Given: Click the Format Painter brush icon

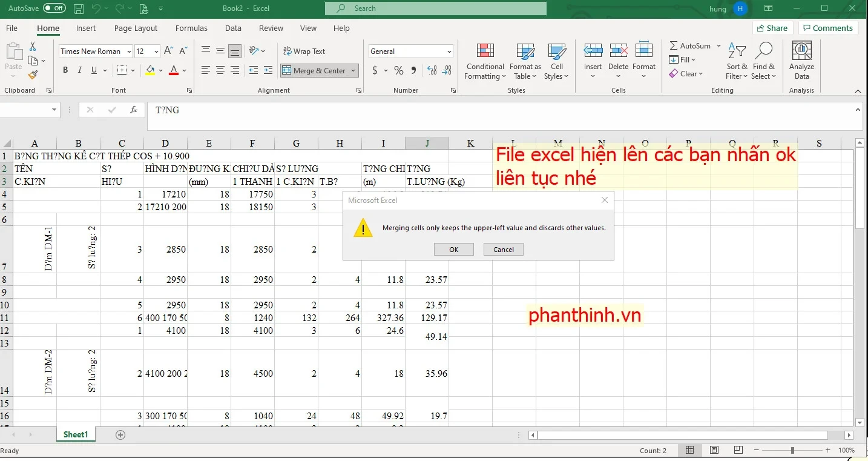Looking at the screenshot, I should (x=33, y=75).
